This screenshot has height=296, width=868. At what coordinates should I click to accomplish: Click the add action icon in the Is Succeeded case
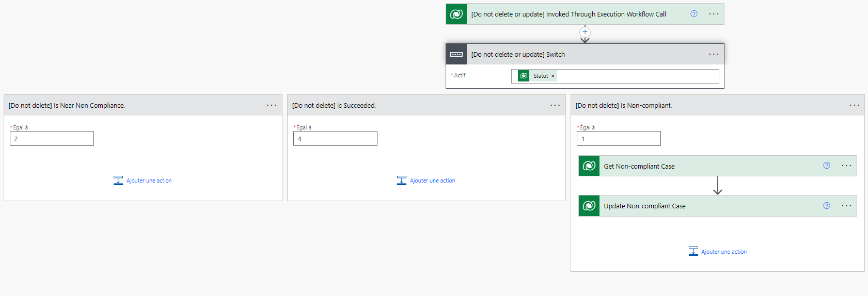point(402,180)
